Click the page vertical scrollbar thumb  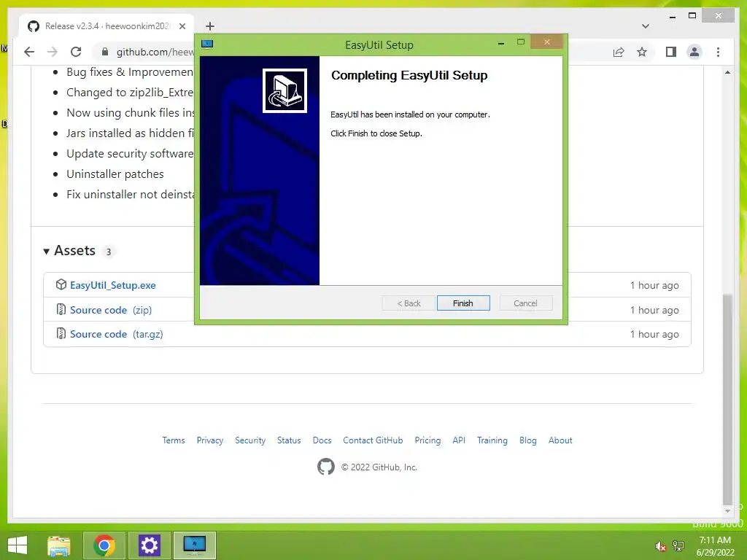[727, 400]
